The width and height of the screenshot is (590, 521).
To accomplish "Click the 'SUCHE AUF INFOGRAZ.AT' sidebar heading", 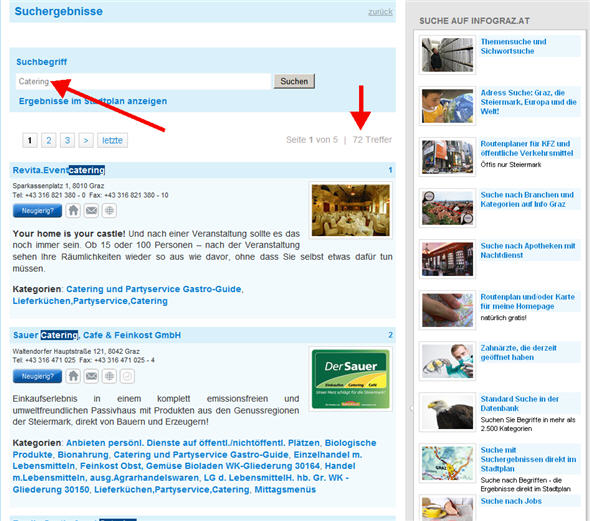I will pyautogui.click(x=474, y=21).
